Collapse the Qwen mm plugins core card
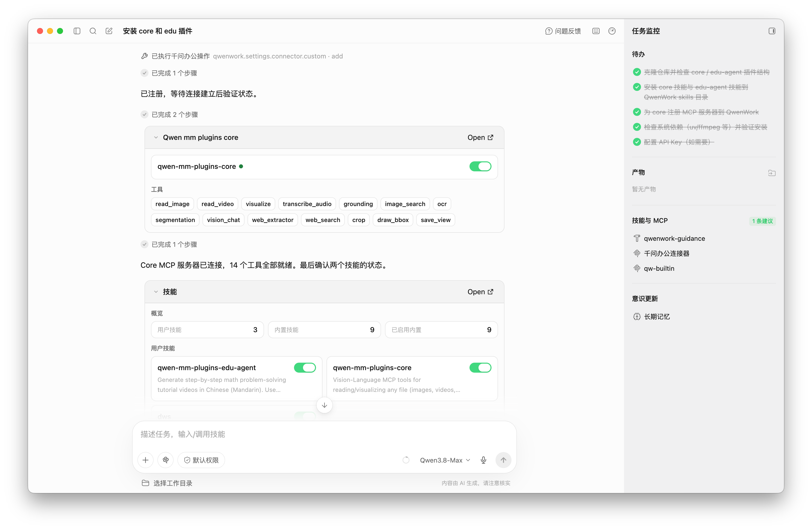The image size is (812, 530). 156,137
